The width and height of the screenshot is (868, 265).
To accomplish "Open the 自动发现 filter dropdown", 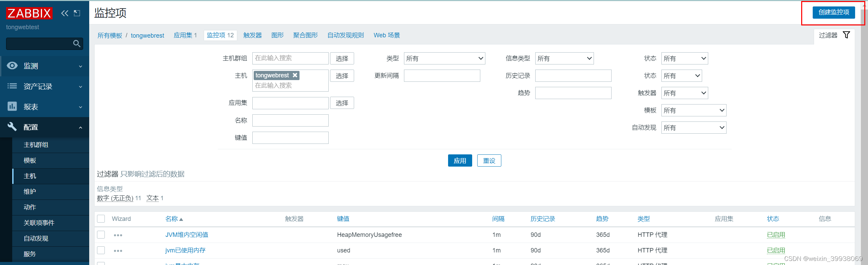I will point(694,128).
